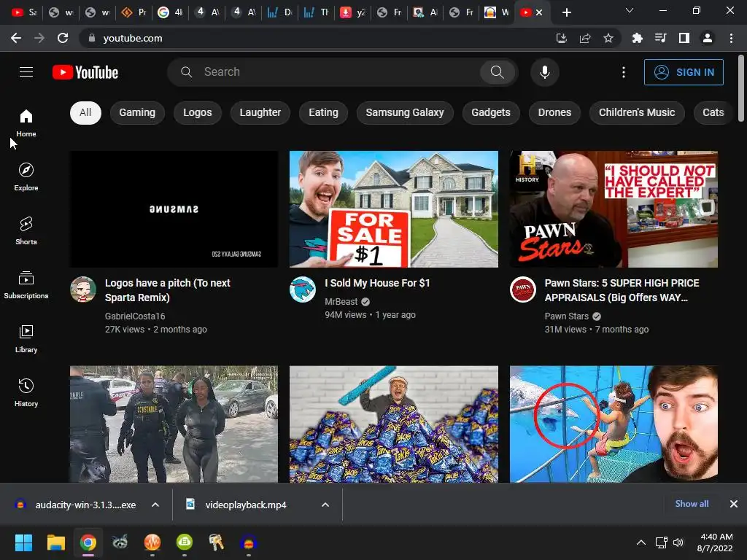Select the Laughter filter chip
Image resolution: width=747 pixels, height=560 pixels.
(x=260, y=113)
